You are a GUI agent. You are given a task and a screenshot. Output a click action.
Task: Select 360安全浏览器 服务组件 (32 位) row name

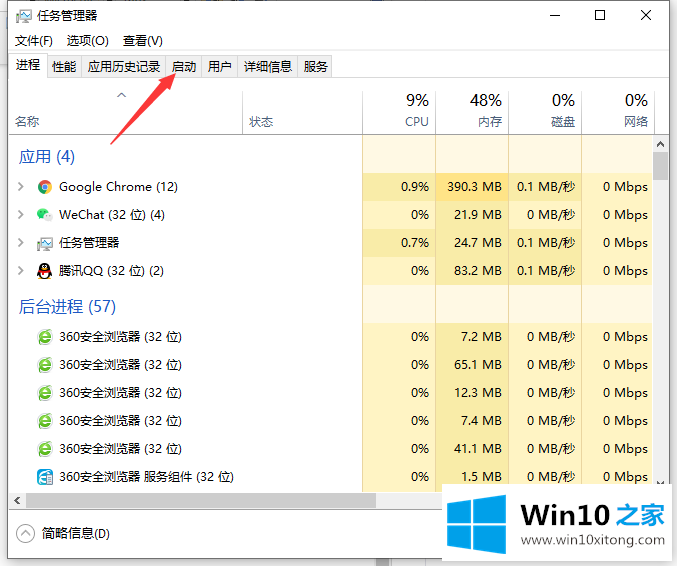pos(146,477)
